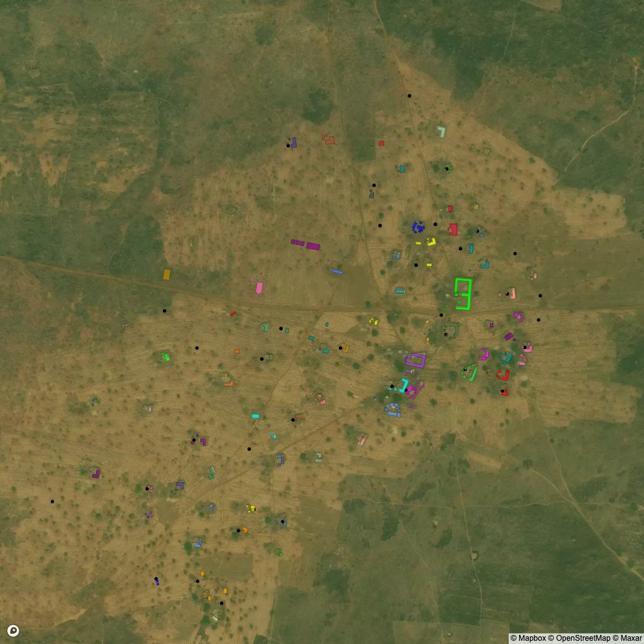Select the mint green L-shaped building up north

click(442, 131)
